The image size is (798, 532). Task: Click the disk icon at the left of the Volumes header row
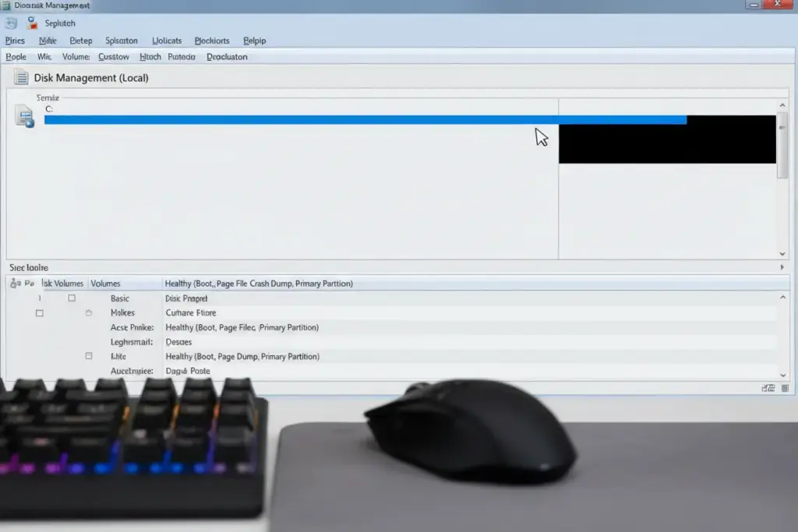(x=15, y=283)
